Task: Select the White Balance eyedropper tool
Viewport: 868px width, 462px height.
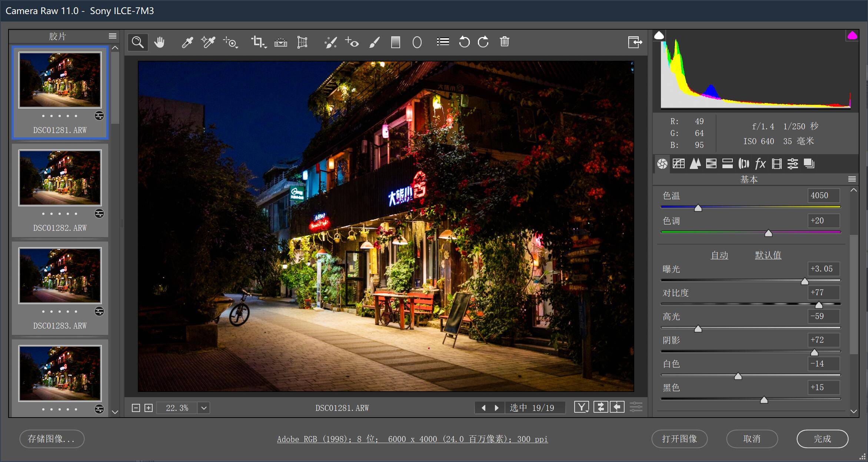Action: tap(187, 42)
